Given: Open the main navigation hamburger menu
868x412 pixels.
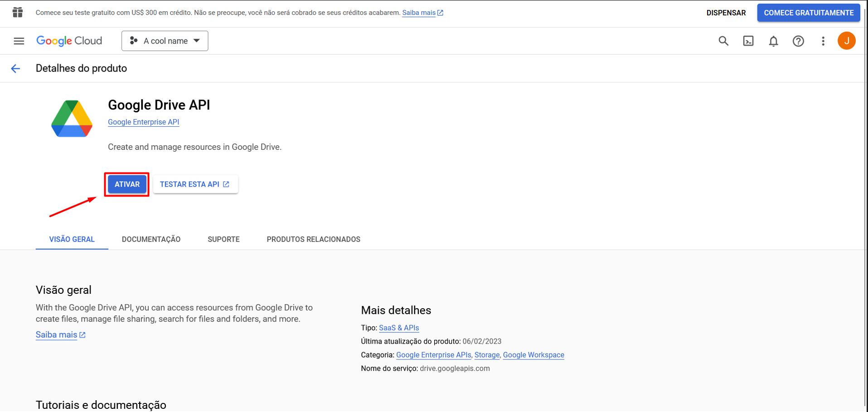Looking at the screenshot, I should (x=19, y=41).
